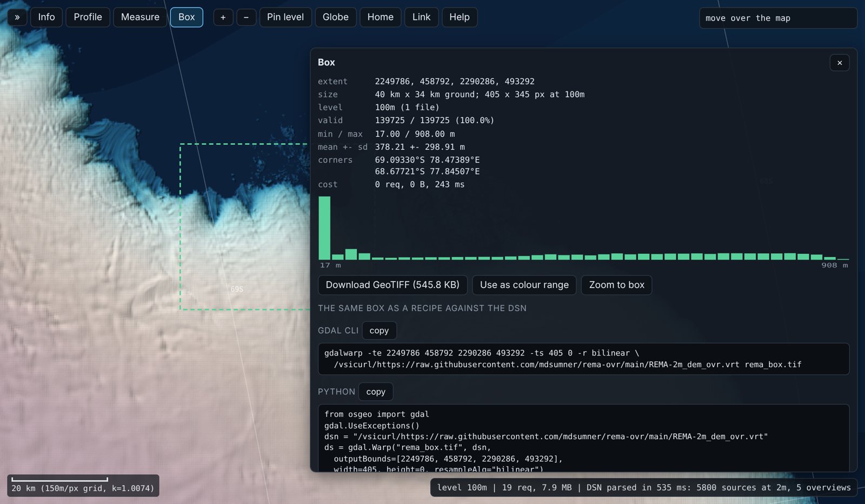Click corner coordinate 68.67721°S 77.84507°E
This screenshot has width=865, height=504.
[427, 171]
